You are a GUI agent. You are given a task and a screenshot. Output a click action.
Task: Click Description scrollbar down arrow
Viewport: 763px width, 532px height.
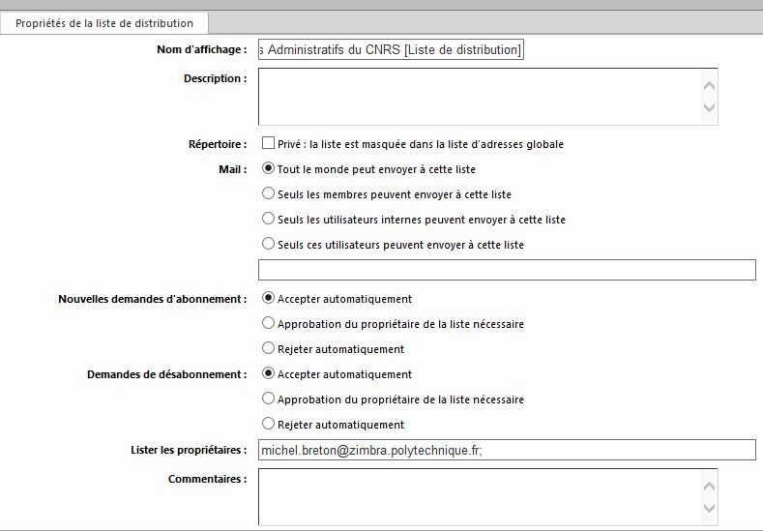point(709,107)
